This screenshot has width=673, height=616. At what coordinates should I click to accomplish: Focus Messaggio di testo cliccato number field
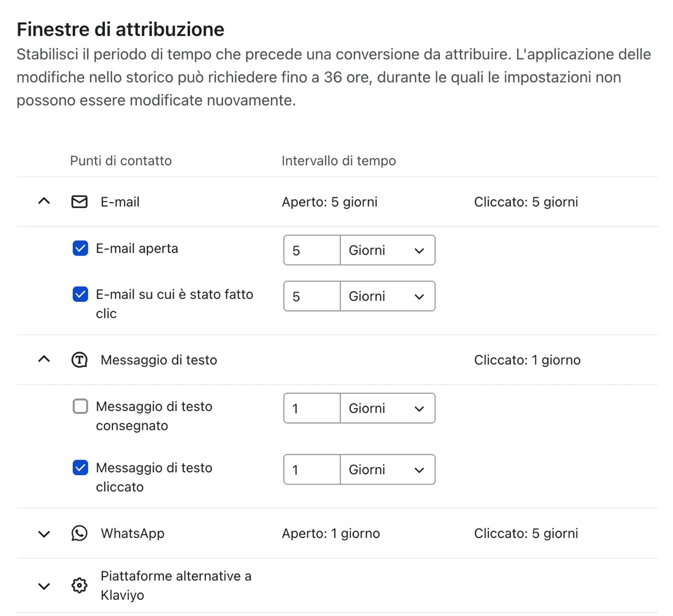(312, 470)
